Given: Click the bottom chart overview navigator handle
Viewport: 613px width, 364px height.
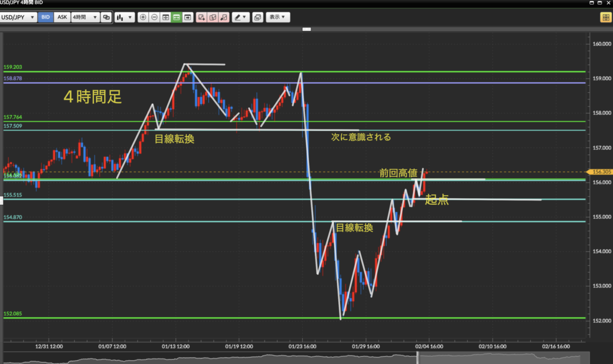Looking at the screenshot, I should click(417, 357).
